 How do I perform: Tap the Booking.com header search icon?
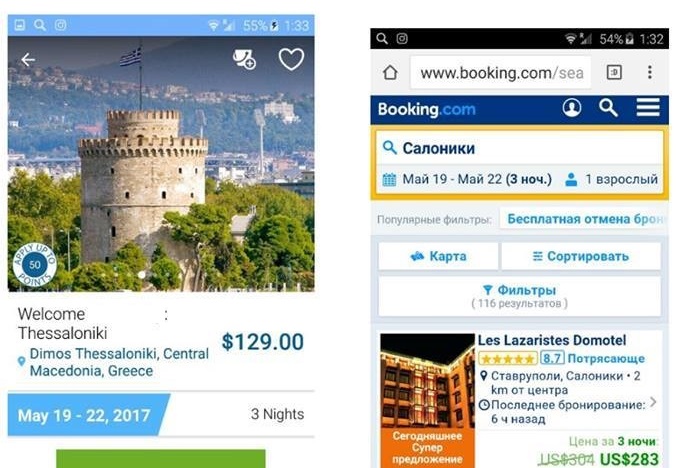coord(608,107)
